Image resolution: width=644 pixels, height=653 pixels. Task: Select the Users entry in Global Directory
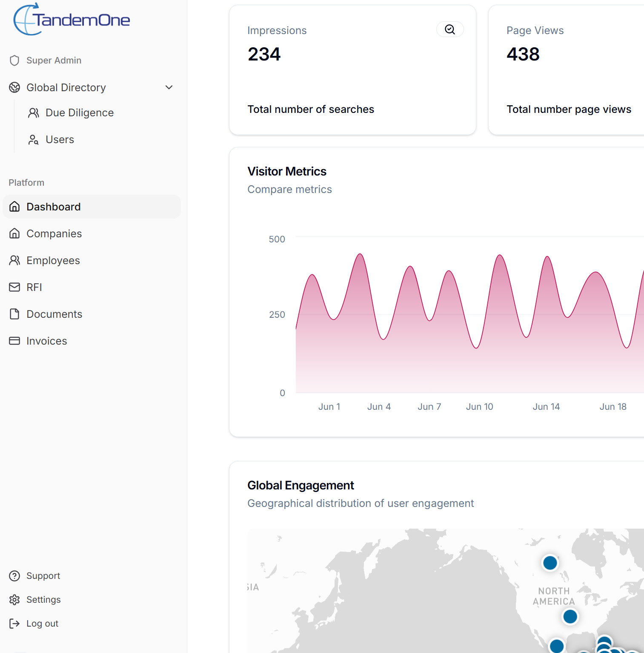click(x=60, y=139)
